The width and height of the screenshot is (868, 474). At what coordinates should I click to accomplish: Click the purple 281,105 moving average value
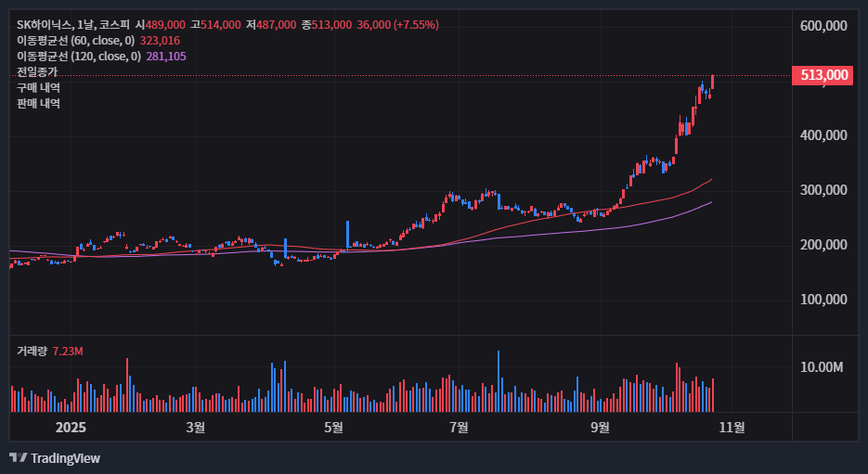pos(166,57)
